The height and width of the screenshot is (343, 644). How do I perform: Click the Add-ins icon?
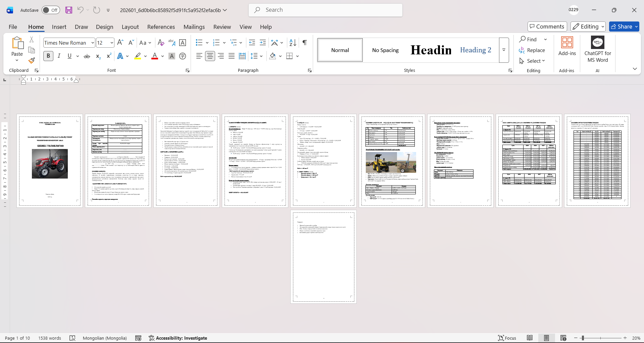(x=567, y=46)
